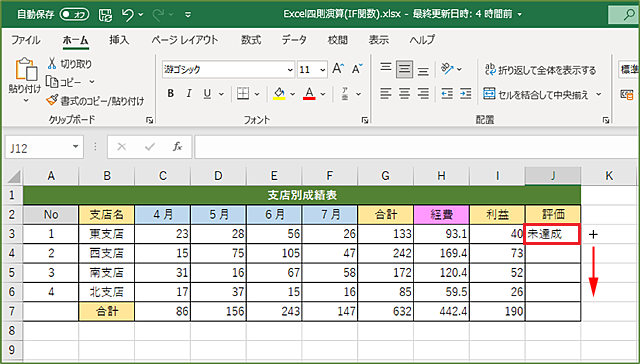Click the select-all corner triangle
The image size is (640, 364).
click(x=13, y=176)
